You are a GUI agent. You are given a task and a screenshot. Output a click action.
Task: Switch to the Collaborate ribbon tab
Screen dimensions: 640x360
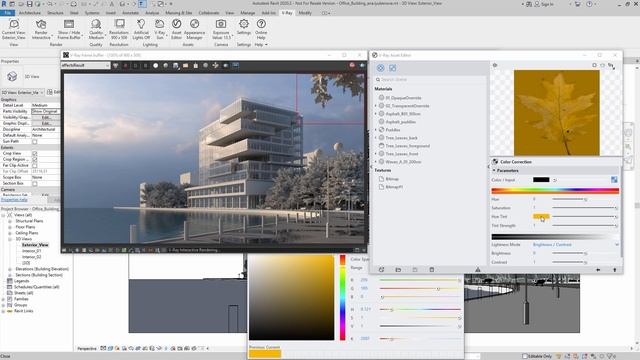[209, 13]
